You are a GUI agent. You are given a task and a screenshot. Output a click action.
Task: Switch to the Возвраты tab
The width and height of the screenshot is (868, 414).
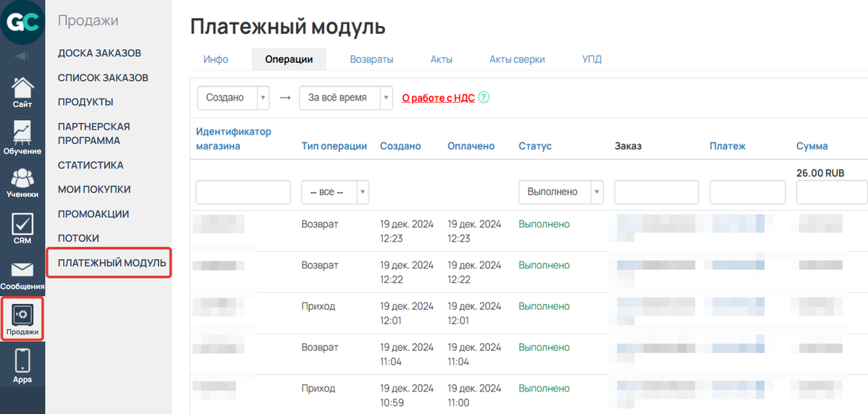coord(371,59)
